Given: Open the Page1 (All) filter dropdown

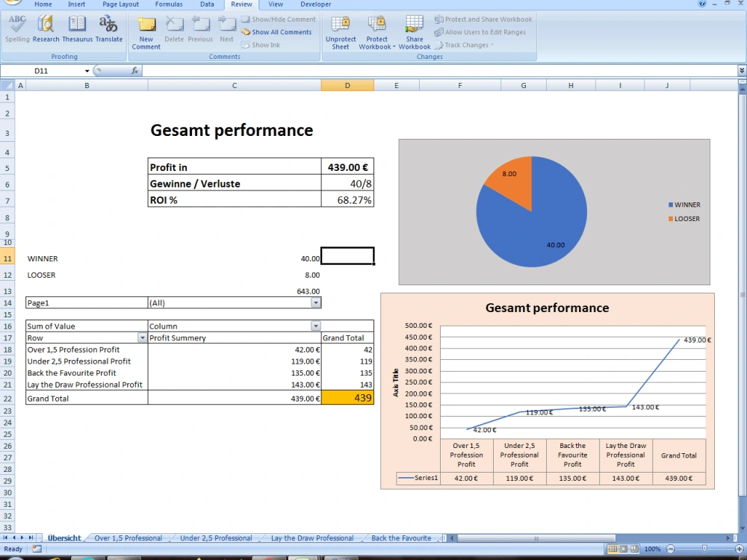Looking at the screenshot, I should tap(316, 303).
